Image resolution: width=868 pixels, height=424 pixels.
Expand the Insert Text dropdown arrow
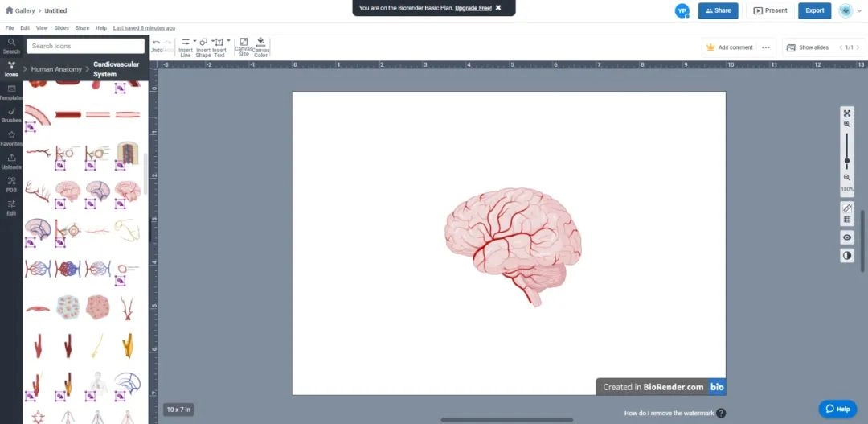(x=228, y=41)
